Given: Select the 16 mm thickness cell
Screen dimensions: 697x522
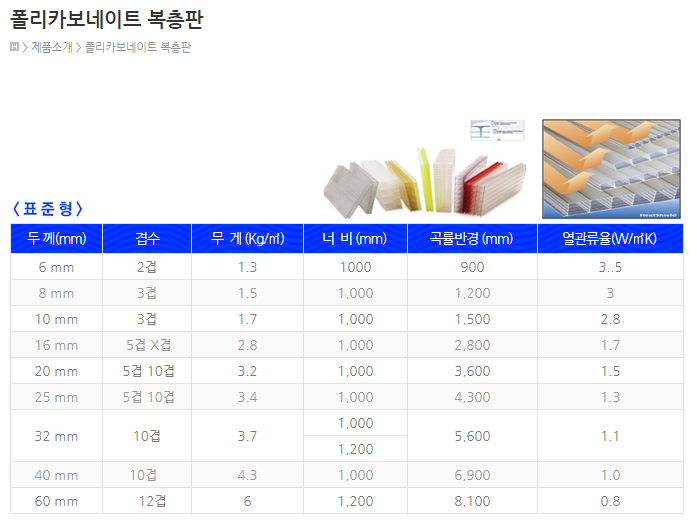Looking at the screenshot, I should [x=57, y=345].
